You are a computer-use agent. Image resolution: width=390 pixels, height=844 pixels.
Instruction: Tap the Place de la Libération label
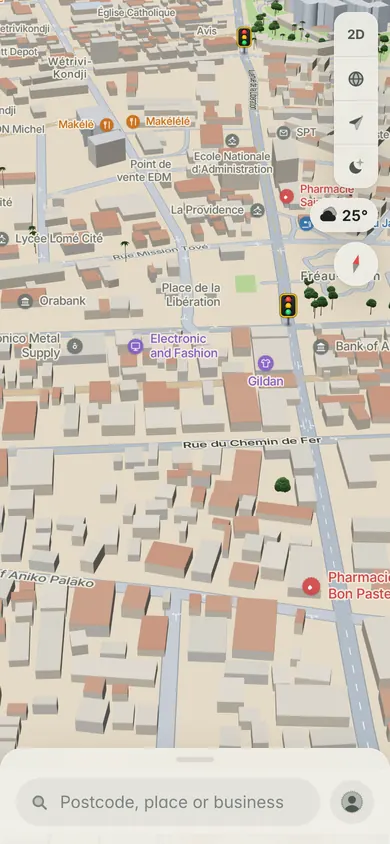tap(192, 294)
